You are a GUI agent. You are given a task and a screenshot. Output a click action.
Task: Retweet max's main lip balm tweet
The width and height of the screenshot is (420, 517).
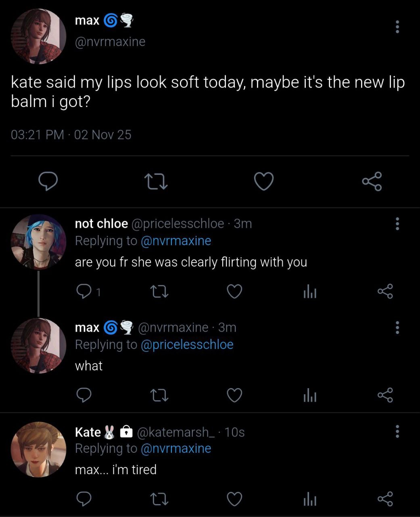pyautogui.click(x=156, y=181)
